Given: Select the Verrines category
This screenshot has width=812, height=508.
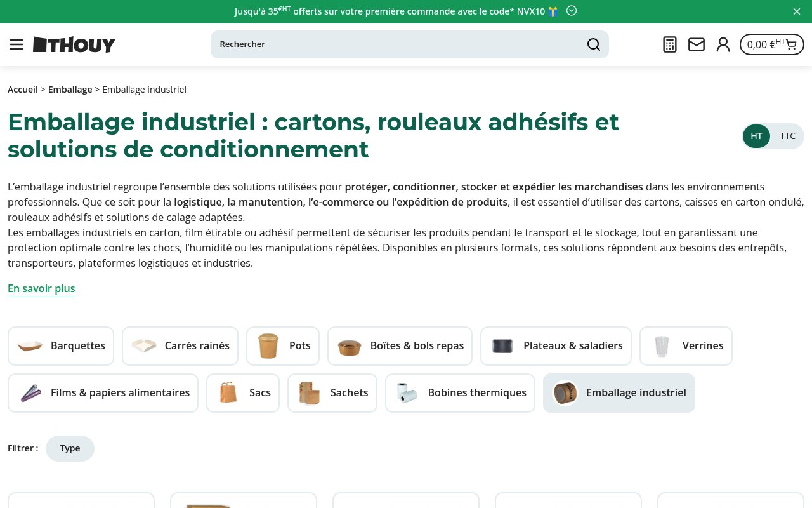Looking at the screenshot, I should [x=686, y=346].
